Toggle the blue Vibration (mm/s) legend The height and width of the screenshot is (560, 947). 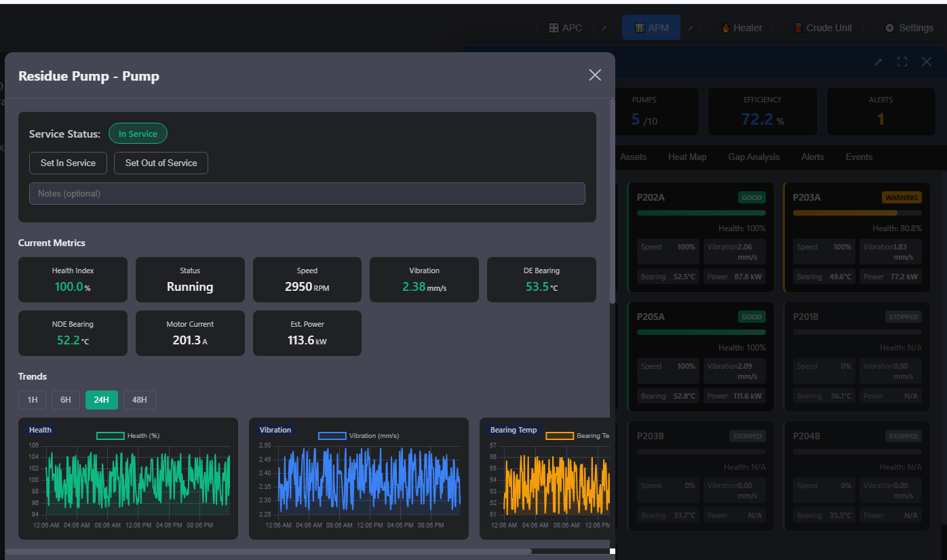point(332,435)
